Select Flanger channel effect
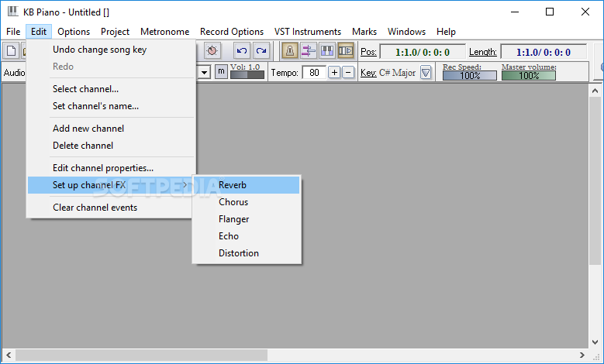The height and width of the screenshot is (364, 604). point(247,219)
